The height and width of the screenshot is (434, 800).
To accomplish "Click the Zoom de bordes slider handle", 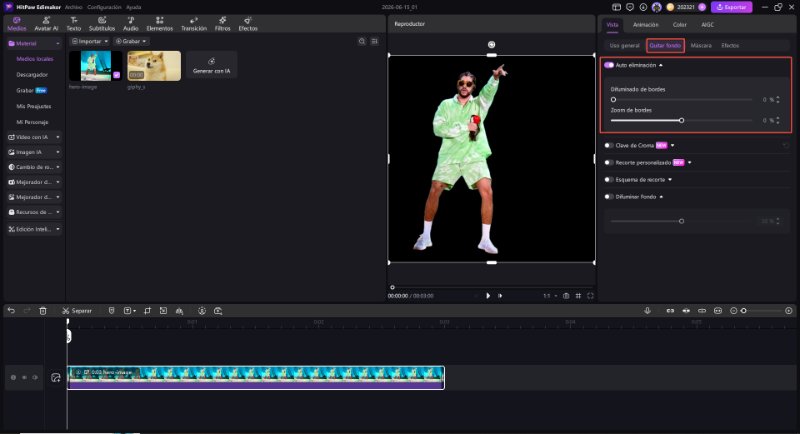I will (x=682, y=120).
